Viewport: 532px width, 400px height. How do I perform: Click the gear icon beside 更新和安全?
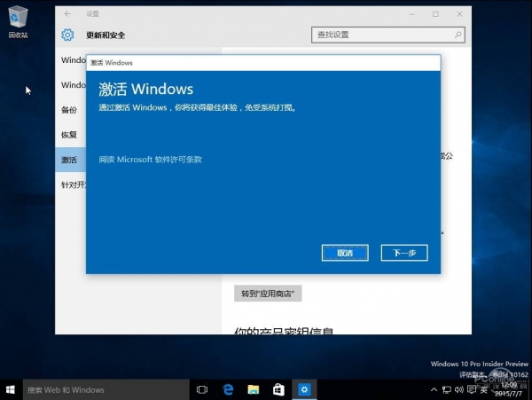pyautogui.click(x=67, y=35)
